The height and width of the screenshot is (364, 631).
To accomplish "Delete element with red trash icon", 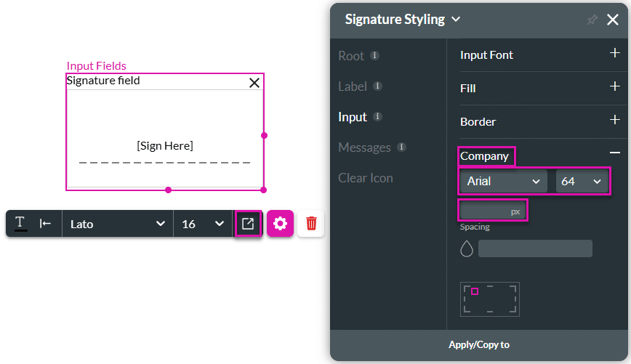I will tap(311, 224).
